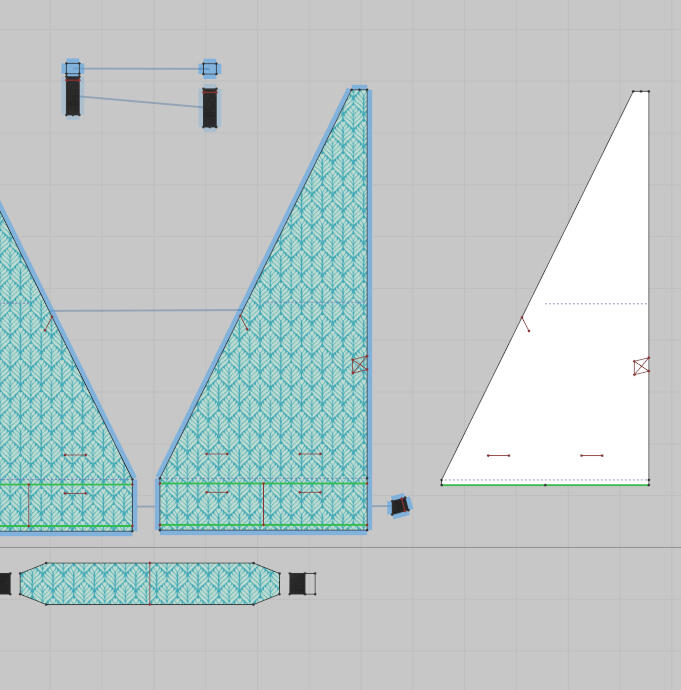Click the upper-left black strap rectangle
Image resolution: width=681 pixels, height=690 pixels.
point(73,97)
